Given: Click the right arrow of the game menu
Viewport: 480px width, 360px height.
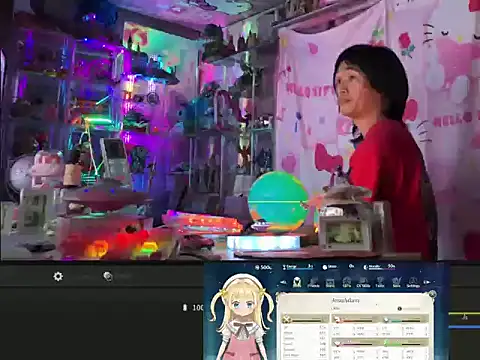Looking at the screenshot, I should pos(427,282).
